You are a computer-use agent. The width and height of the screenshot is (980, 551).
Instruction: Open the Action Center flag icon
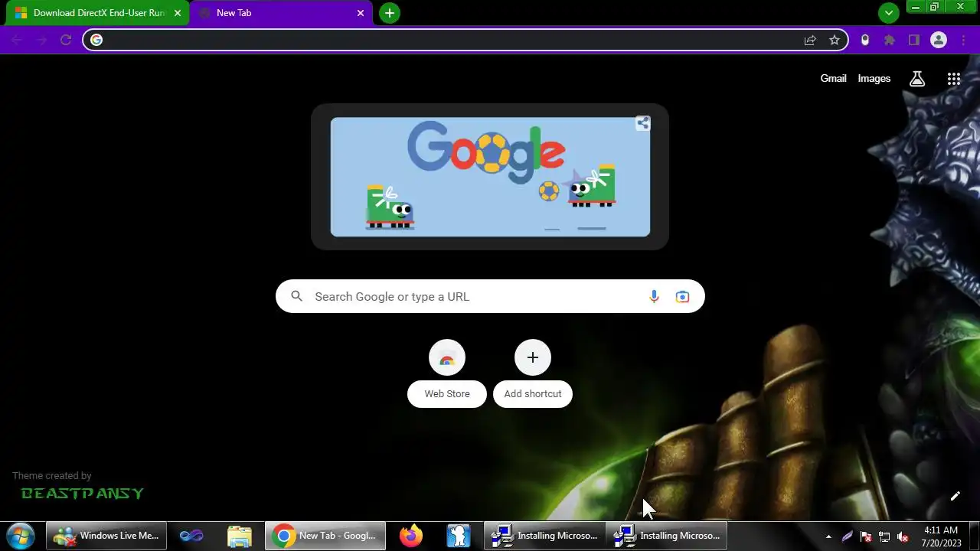tap(866, 536)
